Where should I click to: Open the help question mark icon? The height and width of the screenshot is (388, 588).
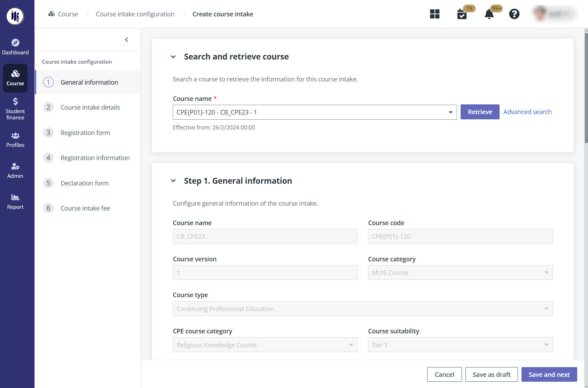click(x=514, y=14)
